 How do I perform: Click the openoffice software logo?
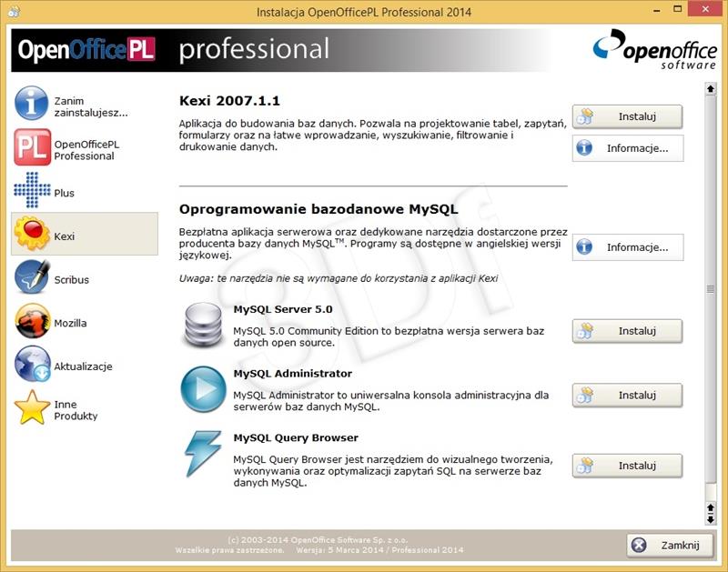654,50
